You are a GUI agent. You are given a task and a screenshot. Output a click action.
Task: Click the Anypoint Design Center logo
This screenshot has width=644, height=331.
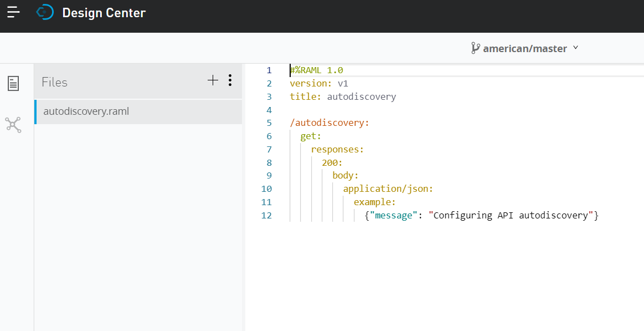pos(44,12)
